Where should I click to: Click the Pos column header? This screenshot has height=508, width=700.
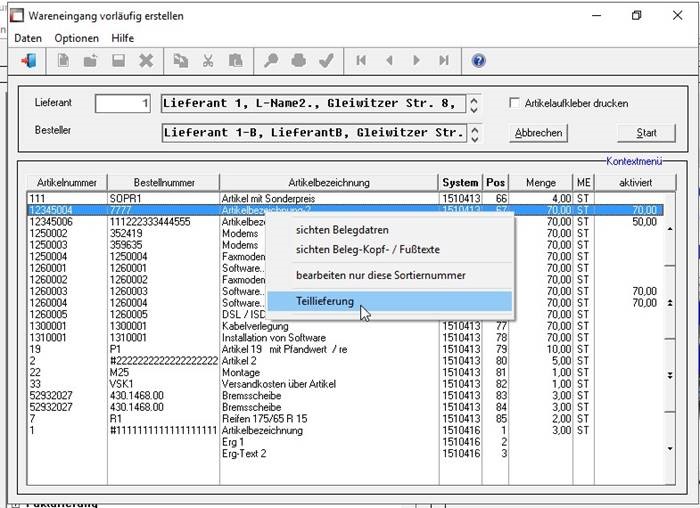[496, 183]
